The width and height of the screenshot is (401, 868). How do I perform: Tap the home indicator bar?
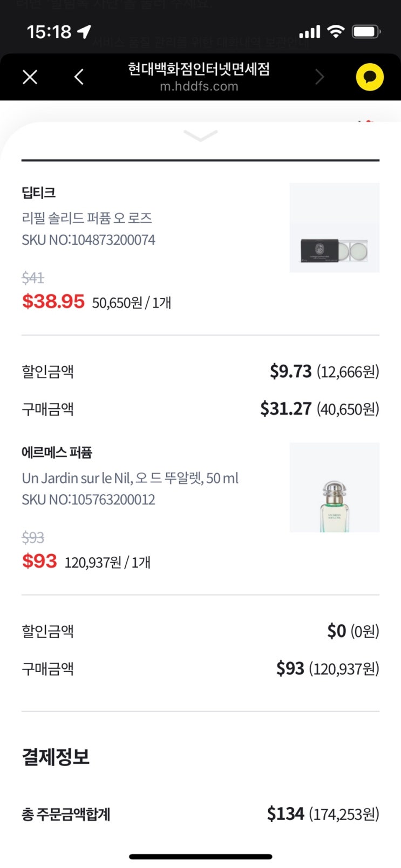(x=200, y=856)
